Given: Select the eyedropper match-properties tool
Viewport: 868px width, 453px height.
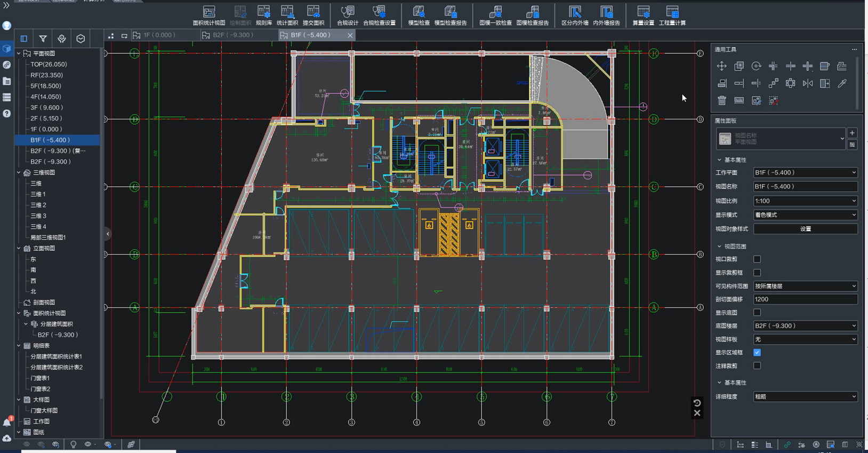Looking at the screenshot, I should click(x=842, y=83).
